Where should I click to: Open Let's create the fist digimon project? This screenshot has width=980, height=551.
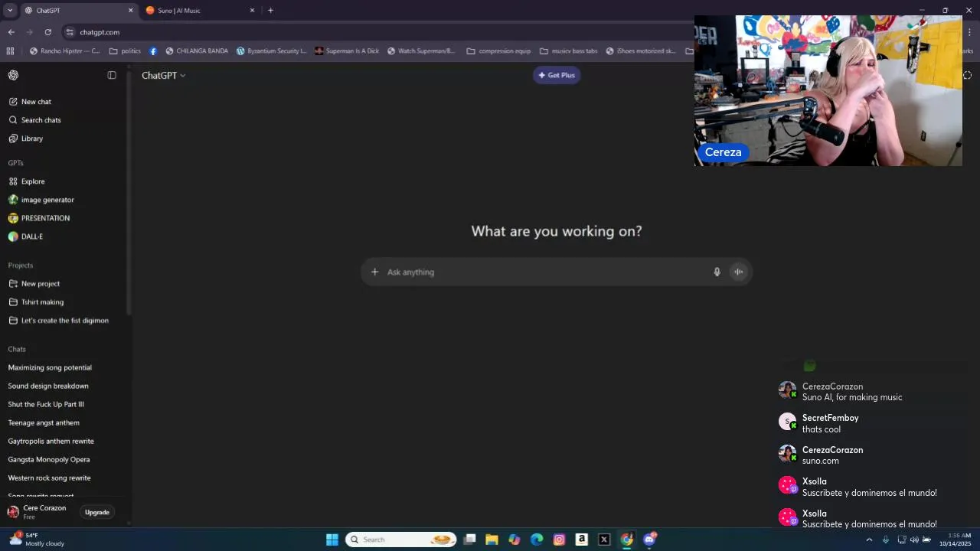[58, 321]
